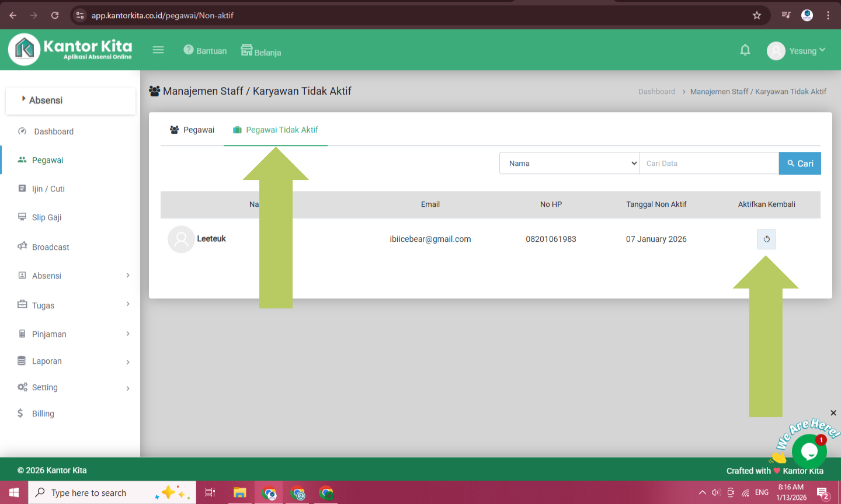The image size is (841, 504).
Task: Open the Nama search filter dropdown
Action: (x=569, y=164)
